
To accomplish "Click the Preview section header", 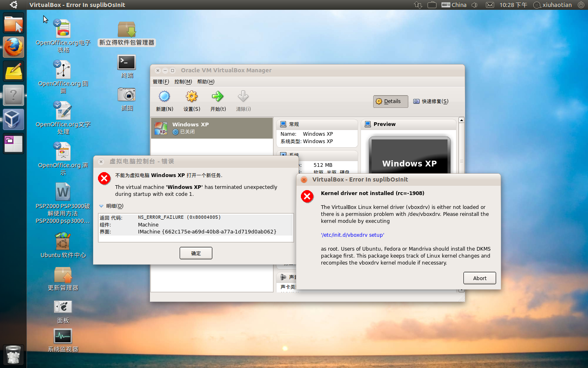I will [408, 124].
